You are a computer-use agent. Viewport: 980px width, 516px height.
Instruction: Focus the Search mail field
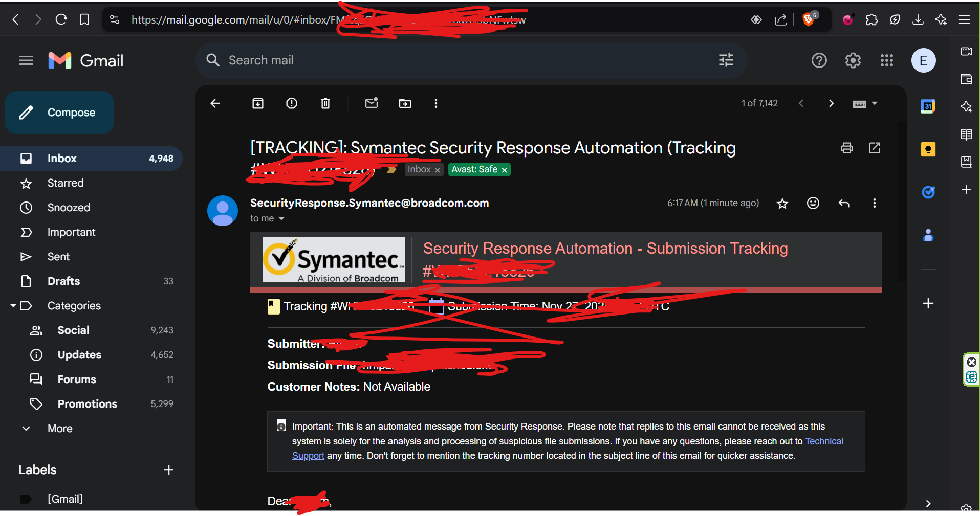click(471, 60)
